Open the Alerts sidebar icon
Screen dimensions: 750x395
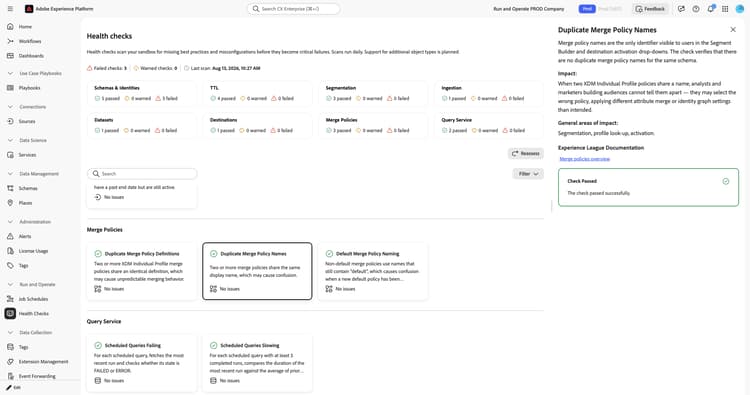[10, 236]
